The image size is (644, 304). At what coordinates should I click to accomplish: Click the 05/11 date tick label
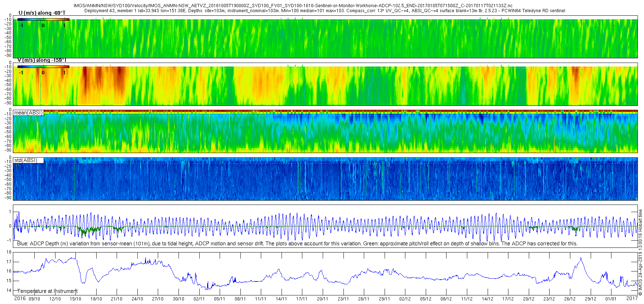220,299
